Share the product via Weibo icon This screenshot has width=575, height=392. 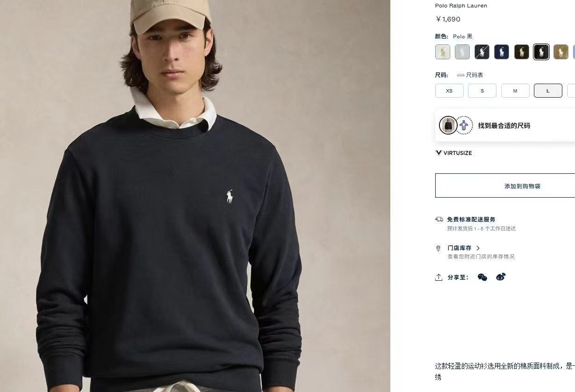(501, 277)
